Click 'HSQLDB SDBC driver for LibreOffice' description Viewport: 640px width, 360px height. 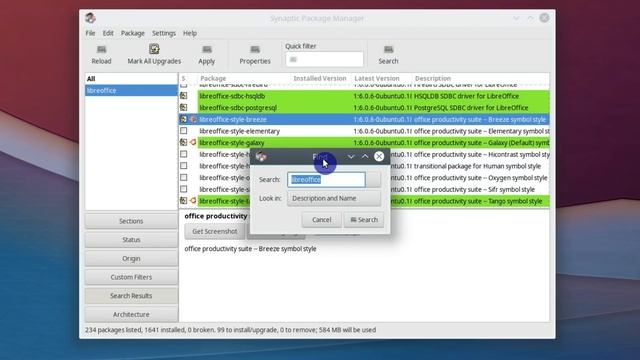pyautogui.click(x=467, y=96)
